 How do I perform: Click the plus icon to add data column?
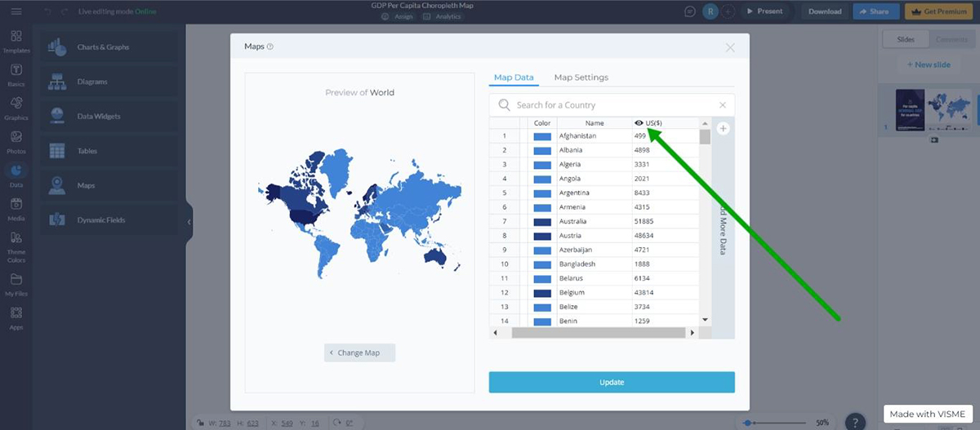coord(723,129)
